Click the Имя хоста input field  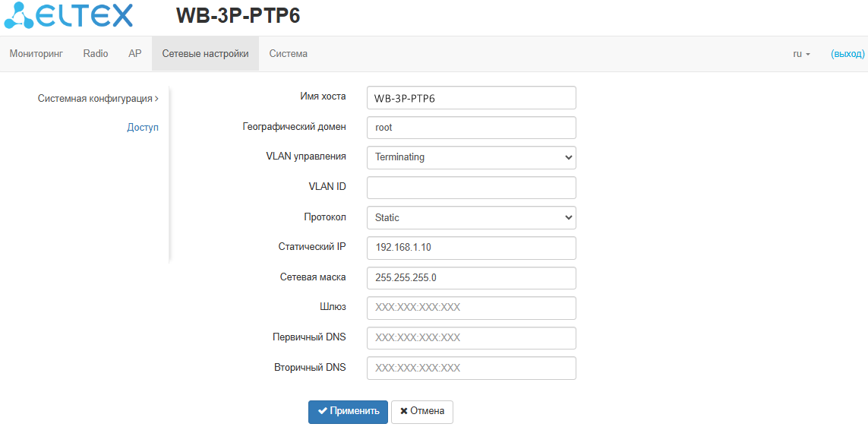click(x=471, y=98)
